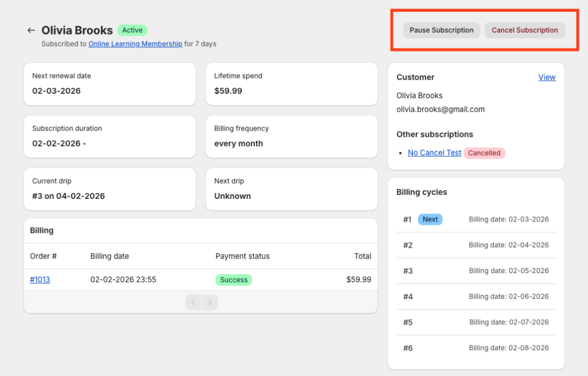Click the red Cancelled status badge
Image resolution: width=588 pixels, height=376 pixels.
pos(484,153)
